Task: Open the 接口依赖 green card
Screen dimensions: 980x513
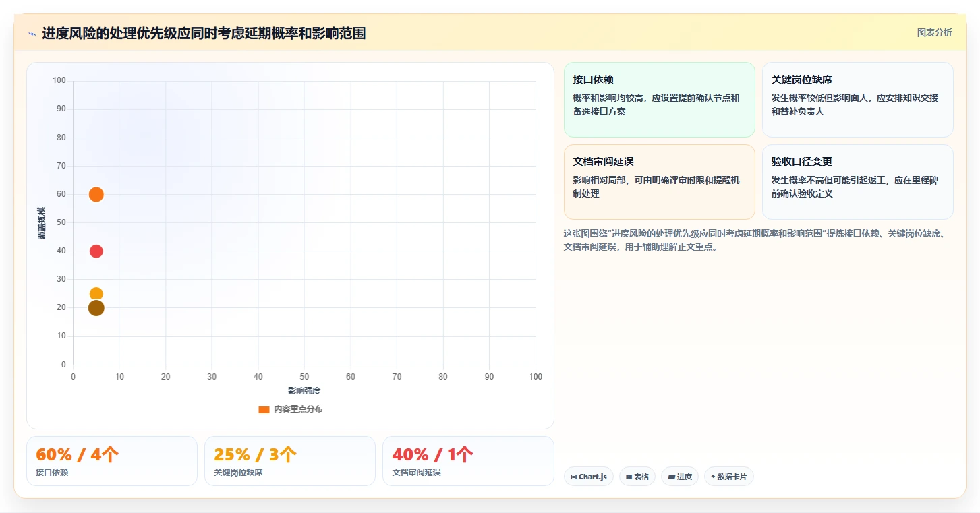Action: 659,100
